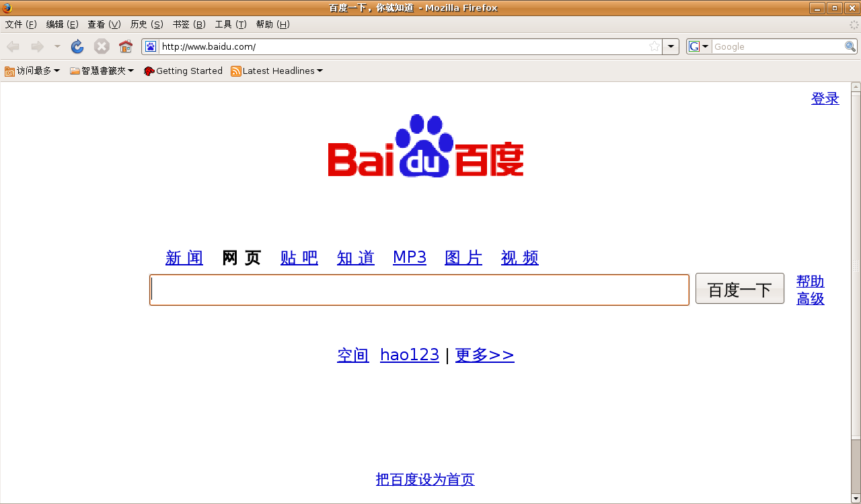Viewport: 861px width, 504px height.
Task: Switch to the 贴吧 search tab
Action: click(299, 257)
